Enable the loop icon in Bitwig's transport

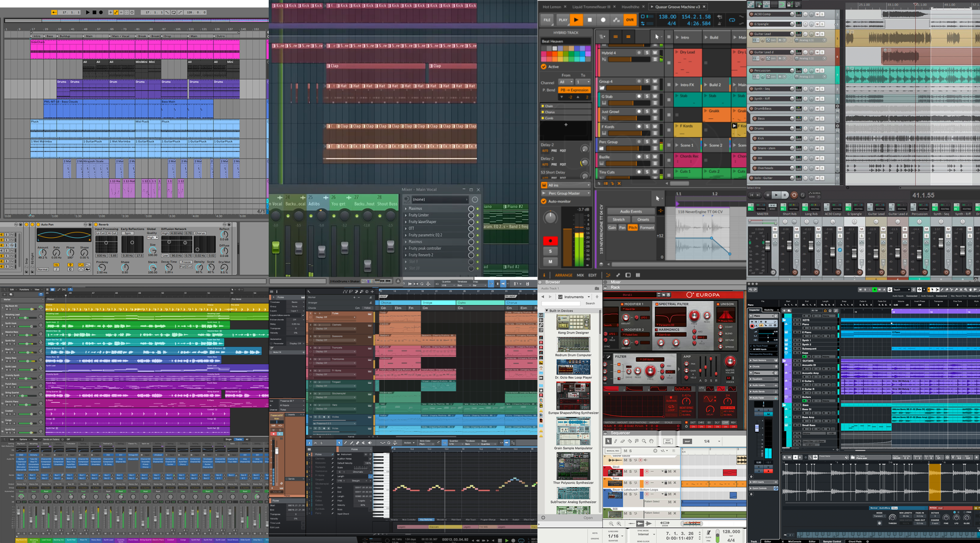[x=733, y=20]
